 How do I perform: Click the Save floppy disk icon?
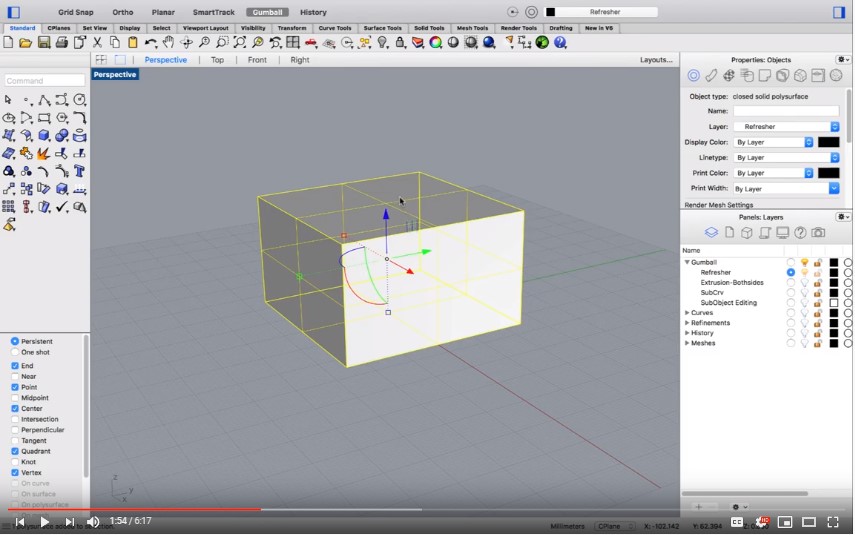(44, 43)
